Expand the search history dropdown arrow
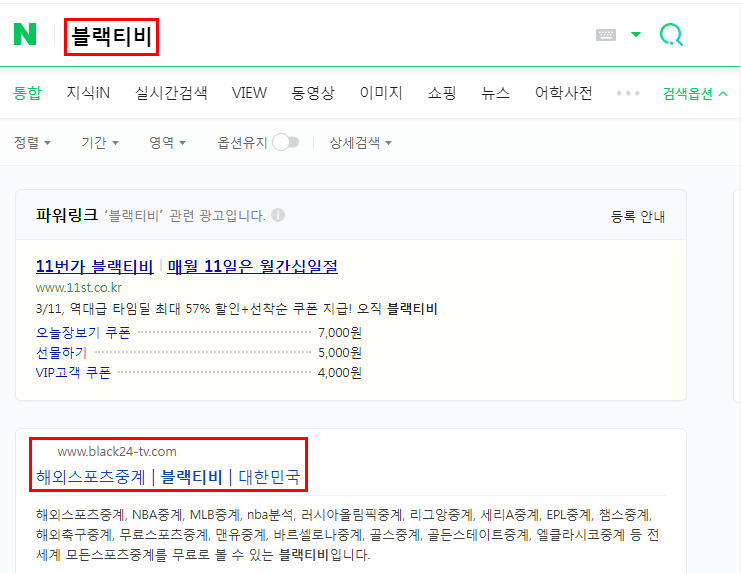741x573 pixels. coord(636,34)
